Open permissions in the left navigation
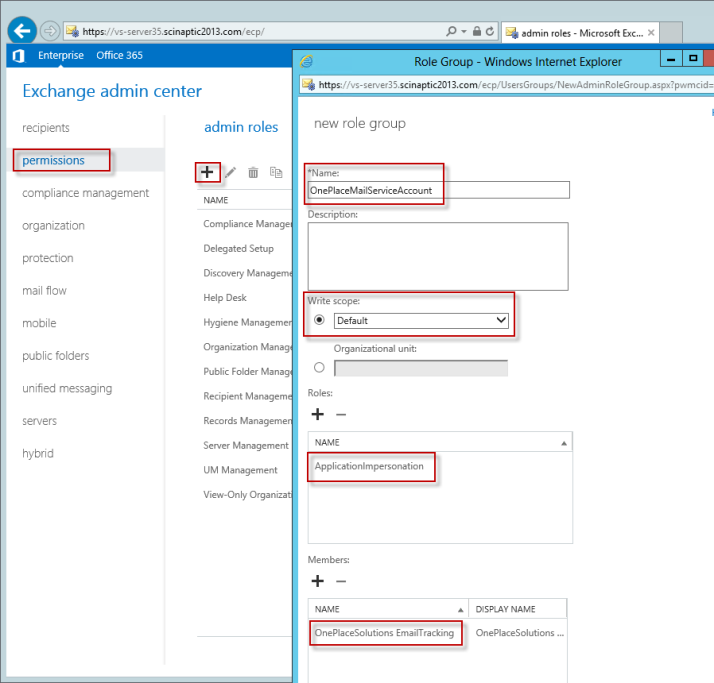Screen dimensions: 714x683 pyautogui.click(x=53, y=160)
